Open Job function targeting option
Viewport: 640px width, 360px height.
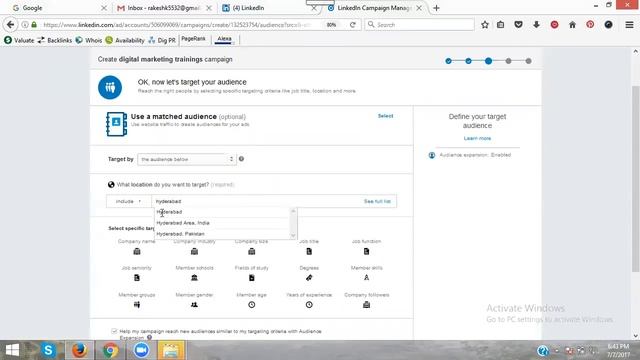tap(367, 247)
